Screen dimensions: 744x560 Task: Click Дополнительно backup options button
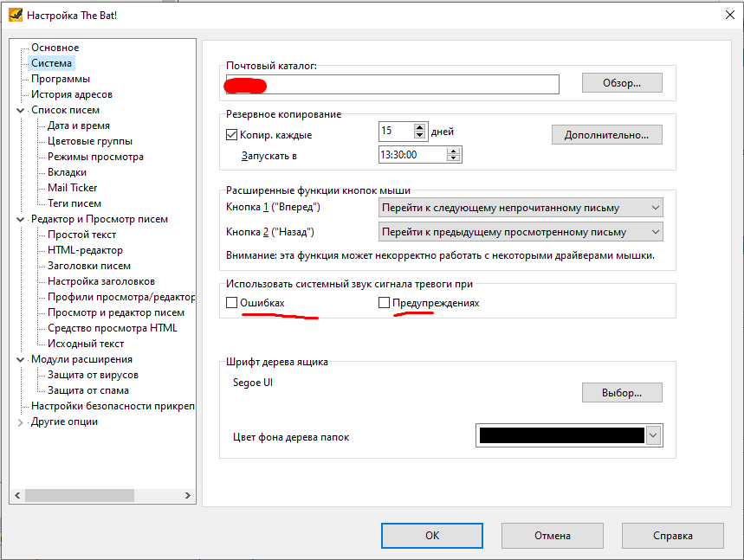pos(606,135)
